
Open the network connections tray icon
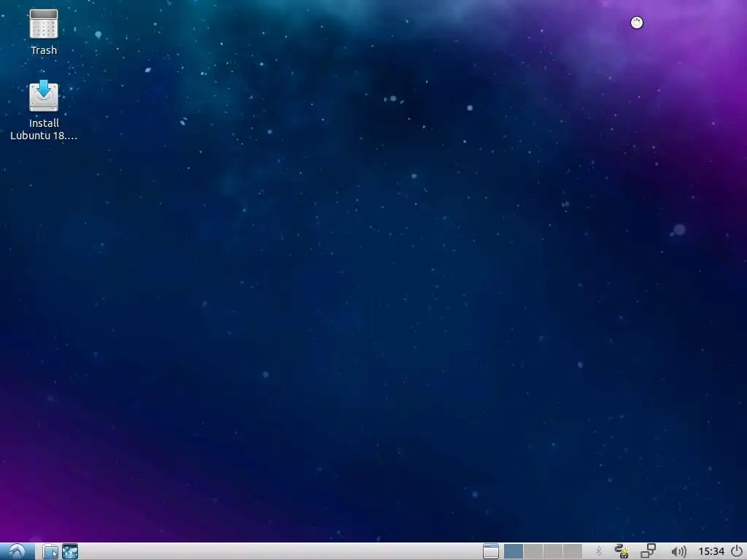(648, 551)
